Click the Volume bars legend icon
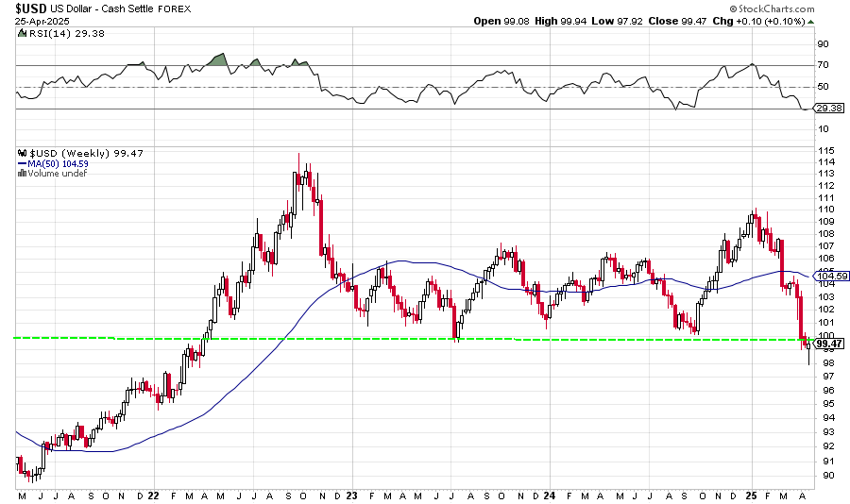The height and width of the screenshot is (504, 850). coord(20,174)
